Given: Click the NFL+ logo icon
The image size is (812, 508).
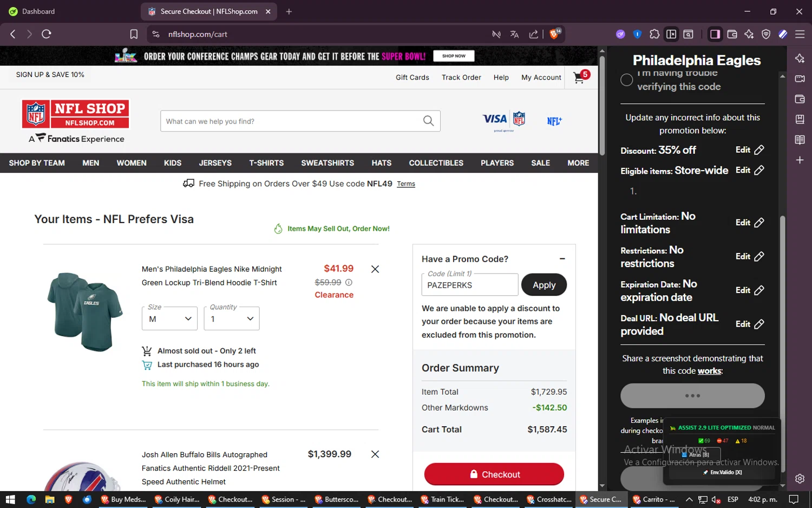Looking at the screenshot, I should [x=554, y=121].
